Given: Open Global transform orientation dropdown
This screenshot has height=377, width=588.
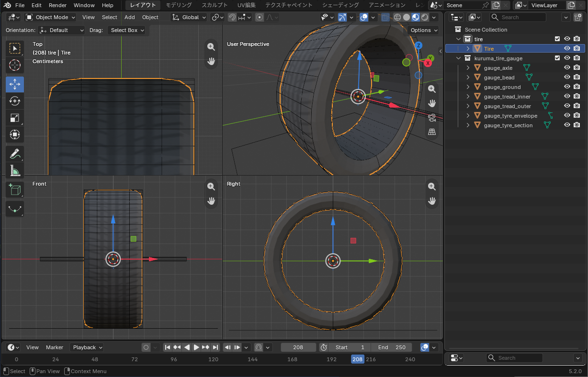Looking at the screenshot, I should (189, 17).
